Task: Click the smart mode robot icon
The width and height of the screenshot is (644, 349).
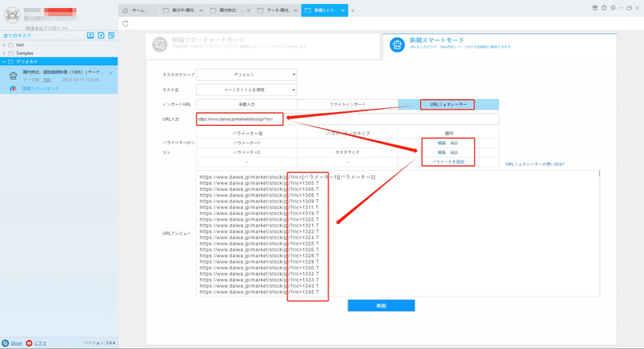Action: (397, 44)
